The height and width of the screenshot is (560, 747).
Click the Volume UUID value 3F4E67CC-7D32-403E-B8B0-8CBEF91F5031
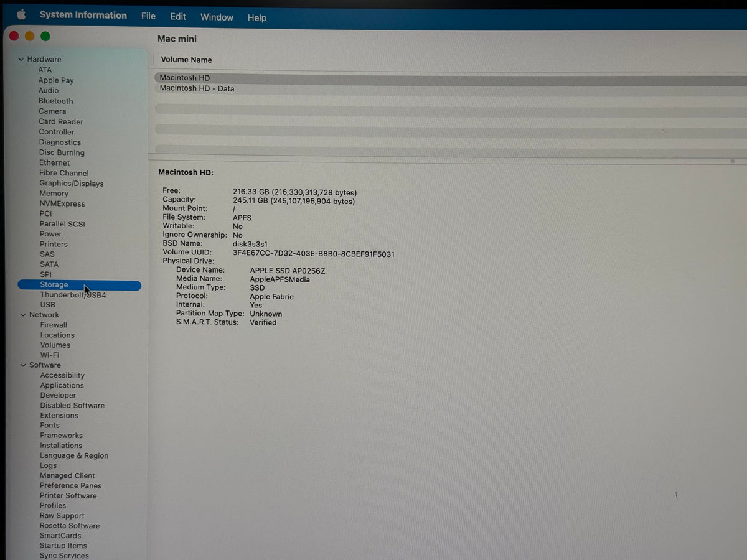[x=314, y=254]
